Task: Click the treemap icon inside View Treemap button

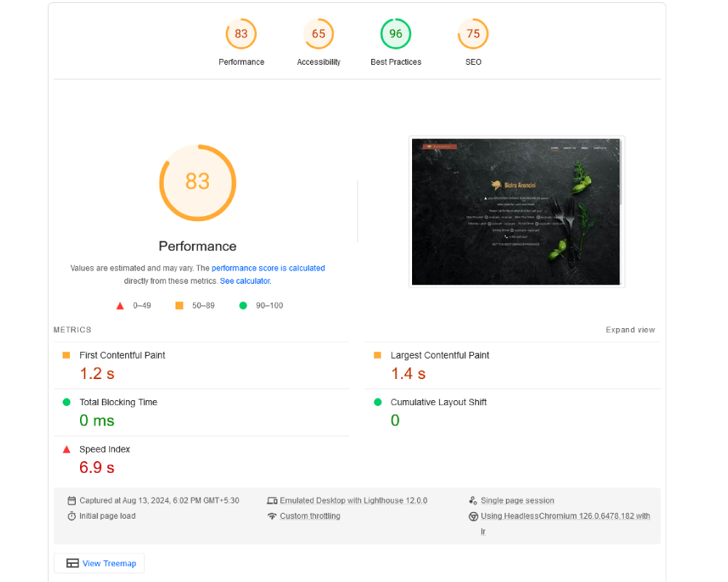Action: 72,562
